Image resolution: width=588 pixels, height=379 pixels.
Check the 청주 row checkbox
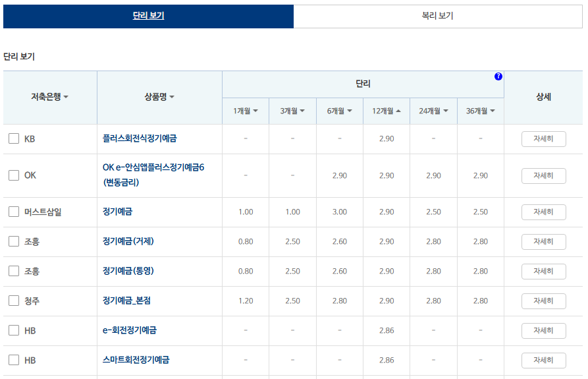coord(14,301)
